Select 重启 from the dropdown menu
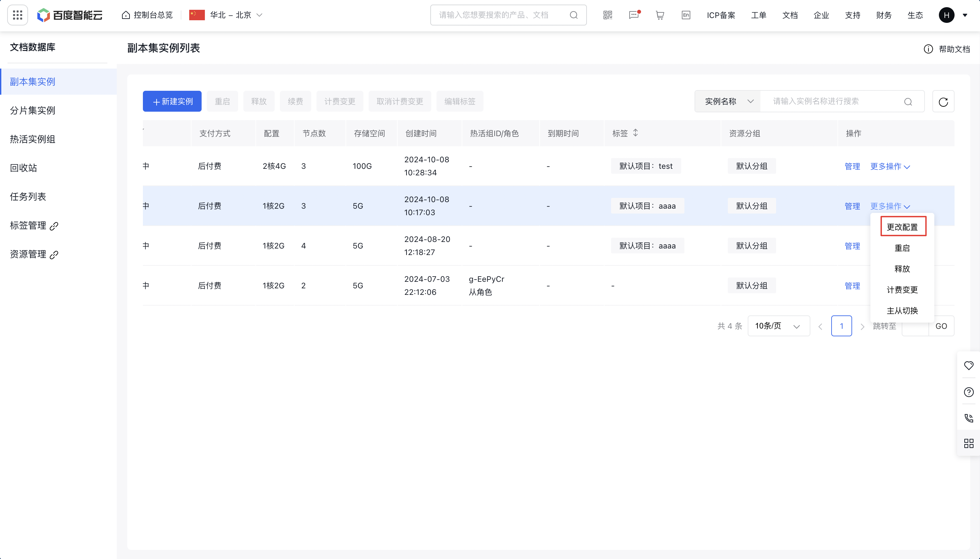The height and width of the screenshot is (559, 980). [902, 248]
